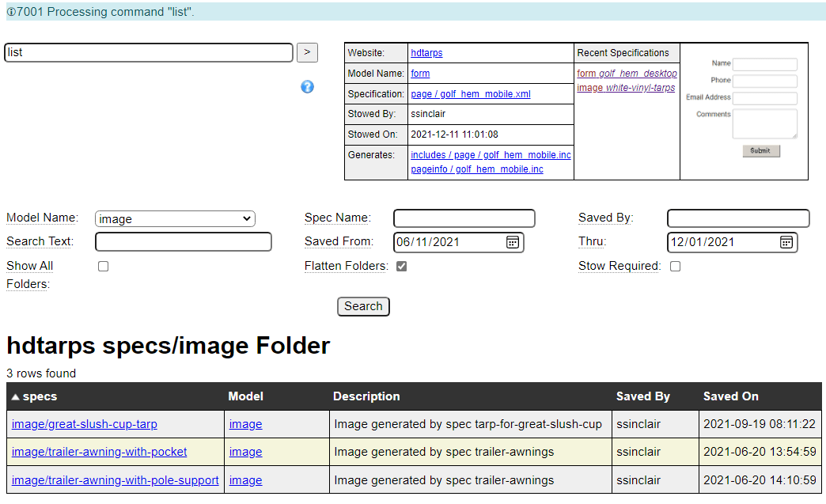
Task: Click into the Spec Name input field
Action: tap(464, 218)
